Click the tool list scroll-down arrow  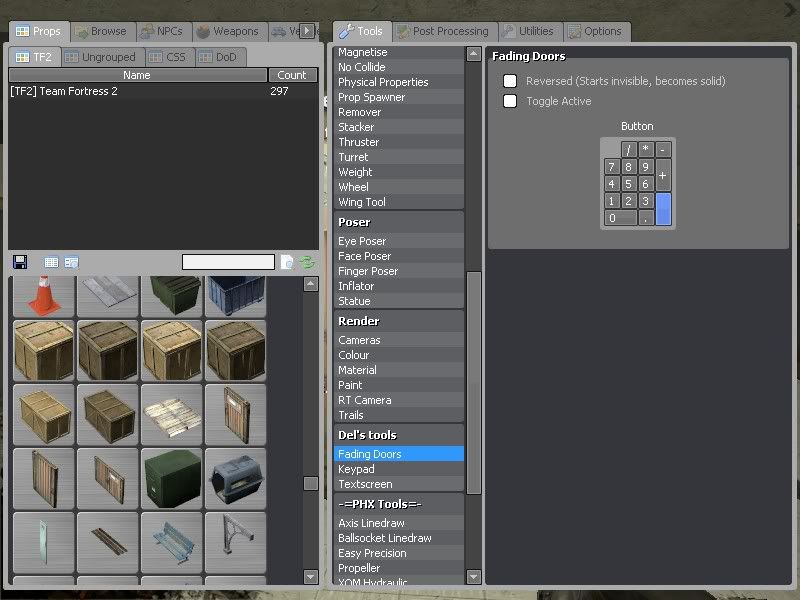473,577
